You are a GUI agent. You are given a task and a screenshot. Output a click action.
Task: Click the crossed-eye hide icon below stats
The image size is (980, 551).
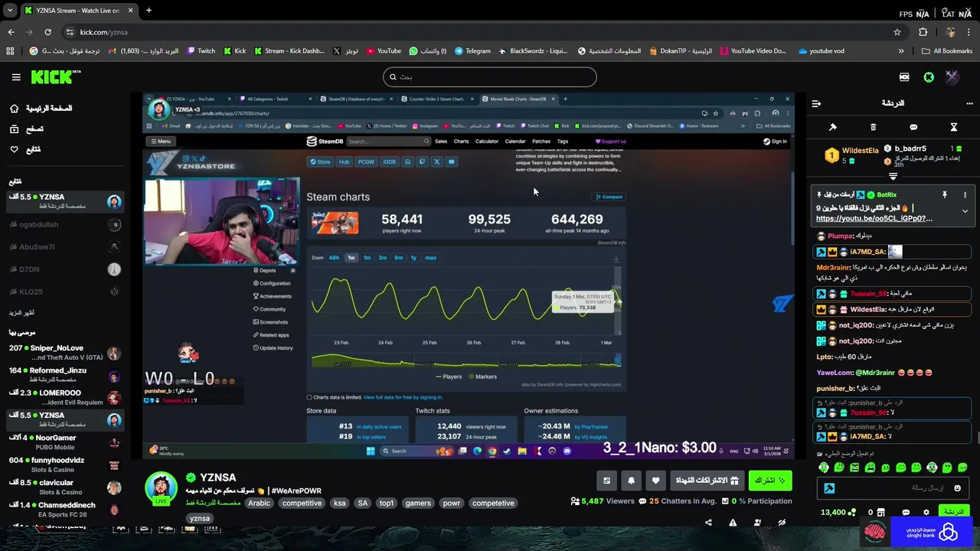(x=782, y=523)
